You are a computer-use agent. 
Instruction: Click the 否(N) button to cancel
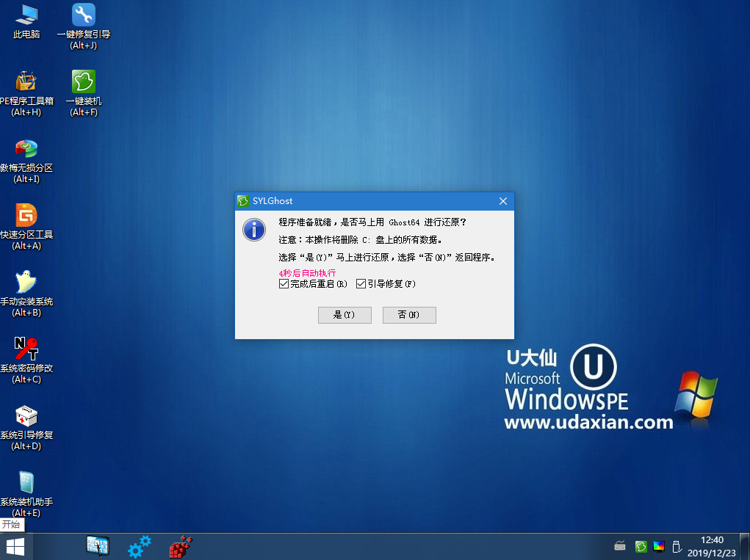click(409, 315)
